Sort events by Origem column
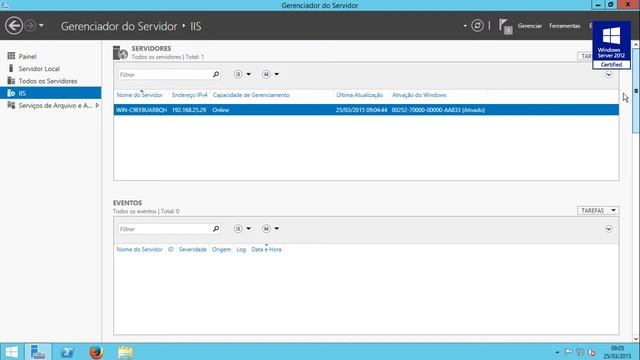Image resolution: width=640 pixels, height=360 pixels. 221,249
